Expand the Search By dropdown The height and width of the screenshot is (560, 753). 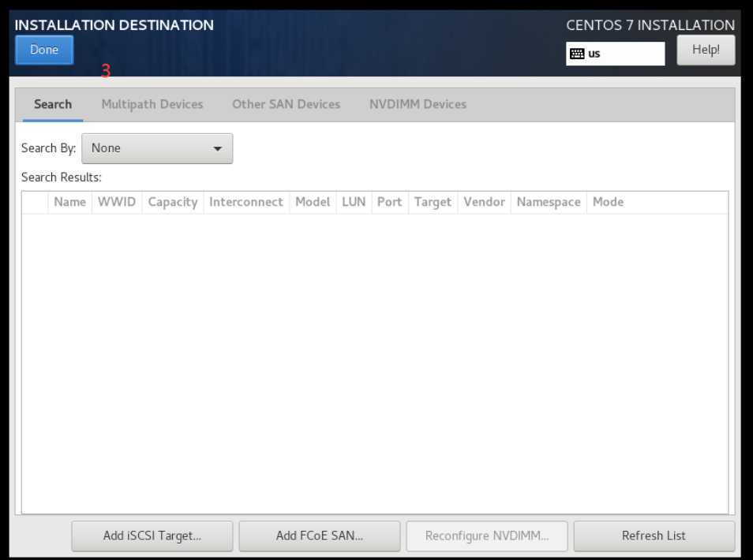(x=157, y=148)
